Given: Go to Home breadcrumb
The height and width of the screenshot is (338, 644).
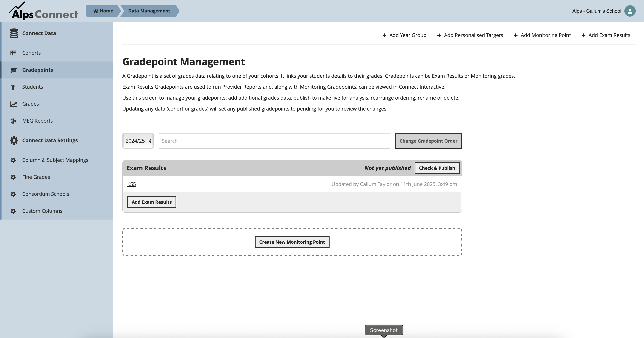Looking at the screenshot, I should [103, 11].
